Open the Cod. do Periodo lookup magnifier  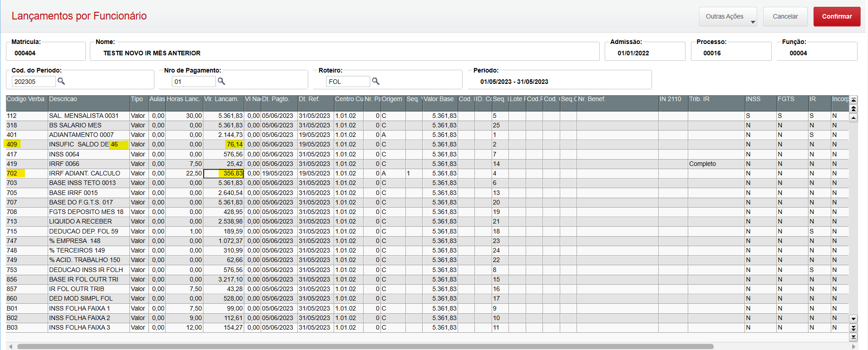[61, 81]
